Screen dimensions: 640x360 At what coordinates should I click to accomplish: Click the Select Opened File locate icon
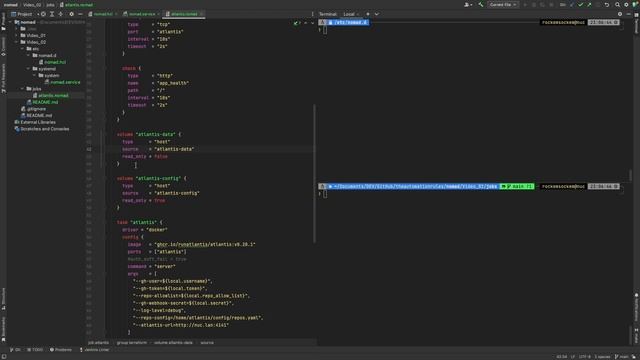(x=43, y=14)
